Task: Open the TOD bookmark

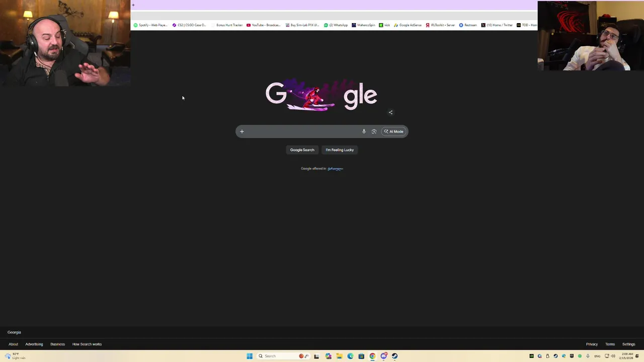Action: (527, 25)
